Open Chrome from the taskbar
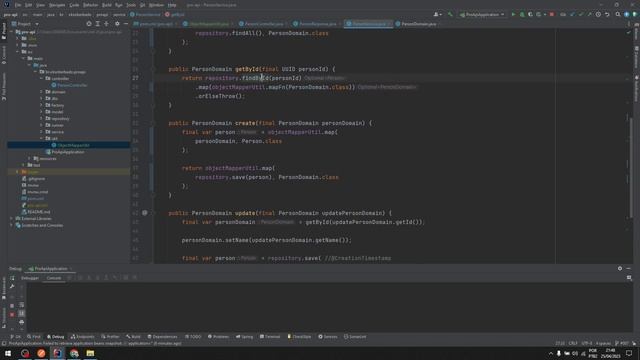 (74, 353)
